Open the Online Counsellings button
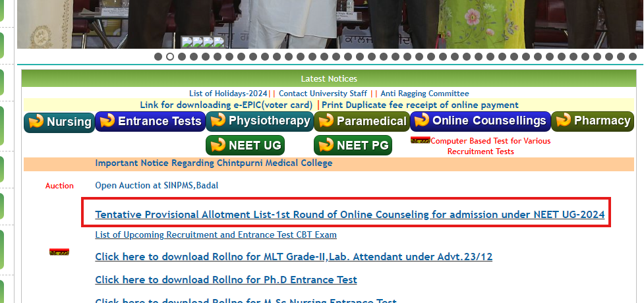644x303 pixels. pyautogui.click(x=480, y=121)
